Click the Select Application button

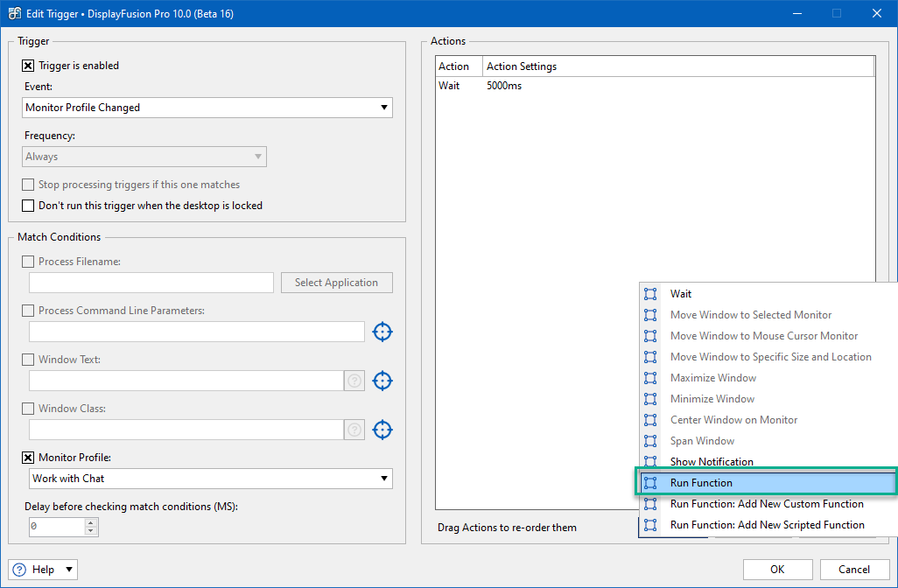(337, 283)
